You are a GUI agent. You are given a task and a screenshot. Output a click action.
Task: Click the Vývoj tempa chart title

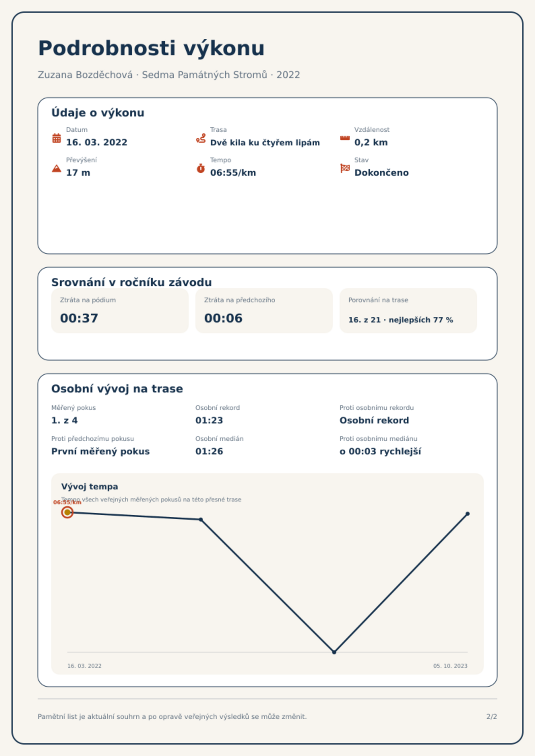(x=90, y=486)
